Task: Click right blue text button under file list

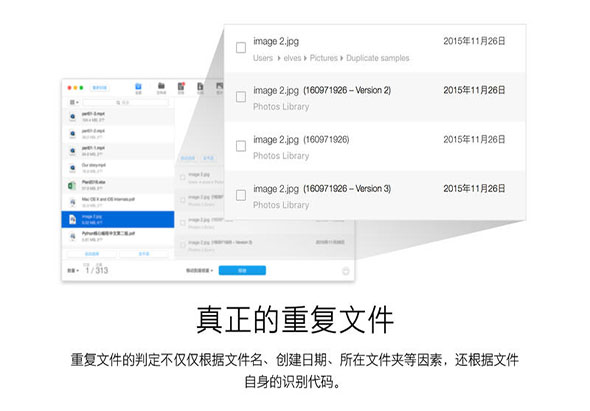Action: click(x=144, y=254)
